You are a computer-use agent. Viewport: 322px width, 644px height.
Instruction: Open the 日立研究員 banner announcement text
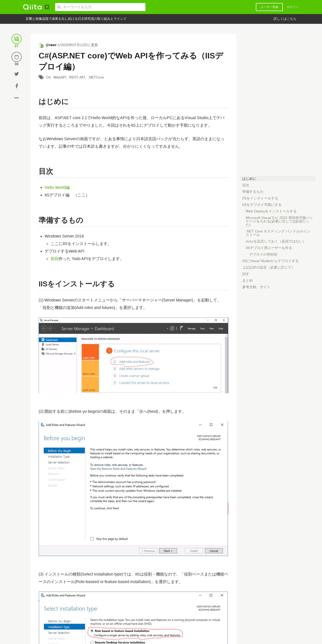(76, 19)
